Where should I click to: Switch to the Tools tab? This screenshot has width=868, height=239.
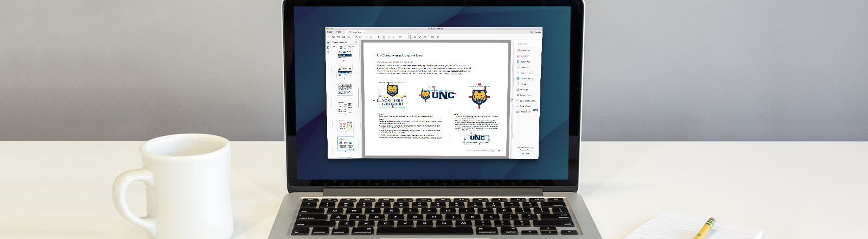click(x=339, y=32)
